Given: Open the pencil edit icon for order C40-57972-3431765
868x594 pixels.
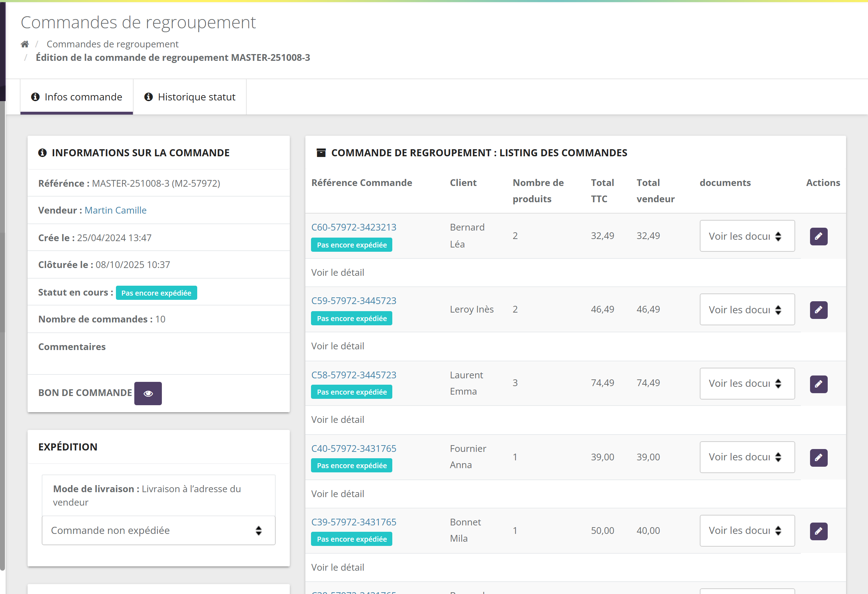Looking at the screenshot, I should [818, 458].
